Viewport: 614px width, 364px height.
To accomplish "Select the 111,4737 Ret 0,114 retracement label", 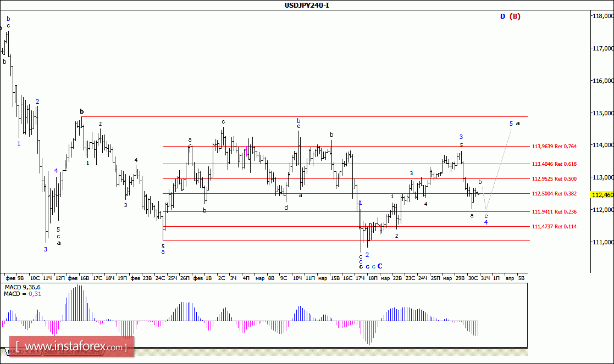I will [x=554, y=226].
